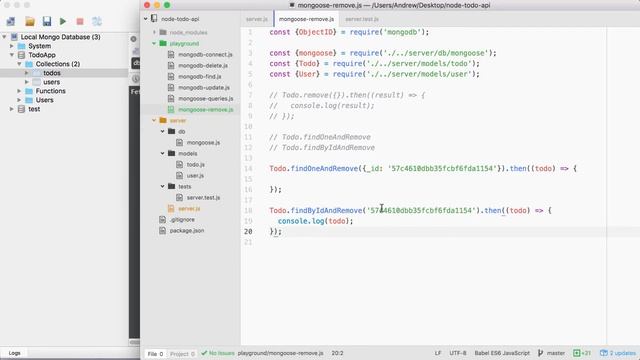Click the Babel ES6 JavaScript grammar selector
This screenshot has height=360, width=640.
click(x=502, y=353)
